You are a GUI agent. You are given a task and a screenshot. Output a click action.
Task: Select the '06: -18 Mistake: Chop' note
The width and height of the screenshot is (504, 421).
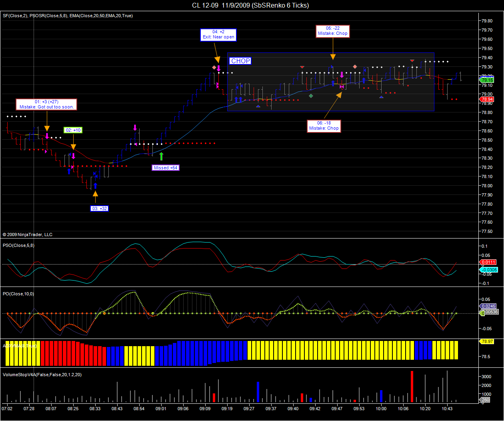click(x=324, y=126)
